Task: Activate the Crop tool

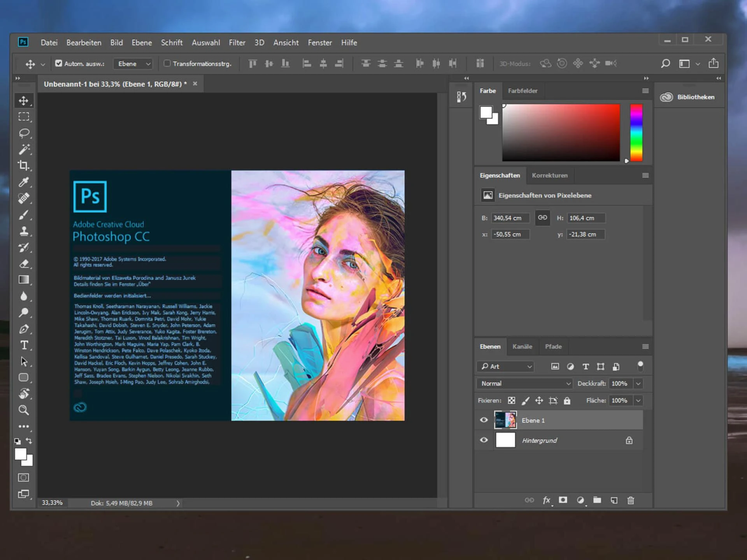Action: [24, 166]
